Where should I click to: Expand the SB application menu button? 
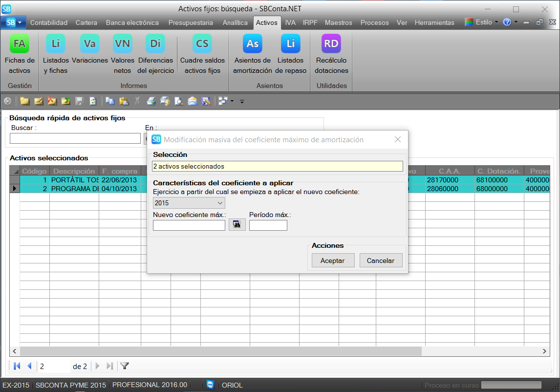(x=14, y=22)
